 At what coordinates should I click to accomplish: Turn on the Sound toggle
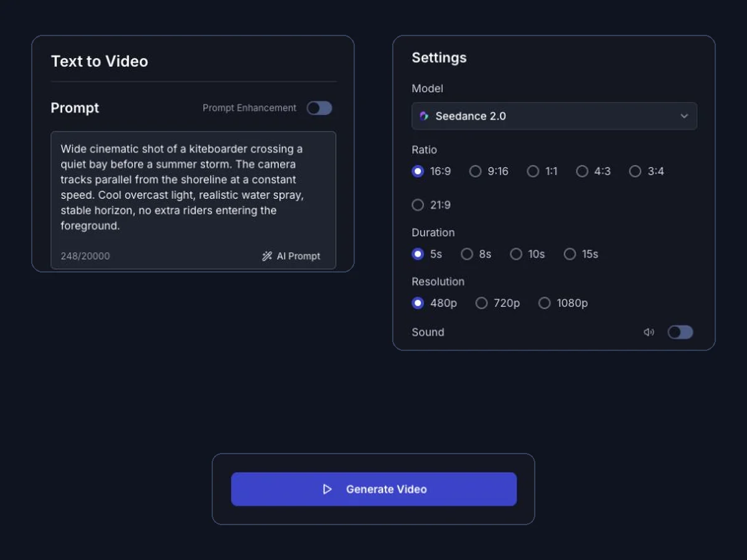click(680, 332)
